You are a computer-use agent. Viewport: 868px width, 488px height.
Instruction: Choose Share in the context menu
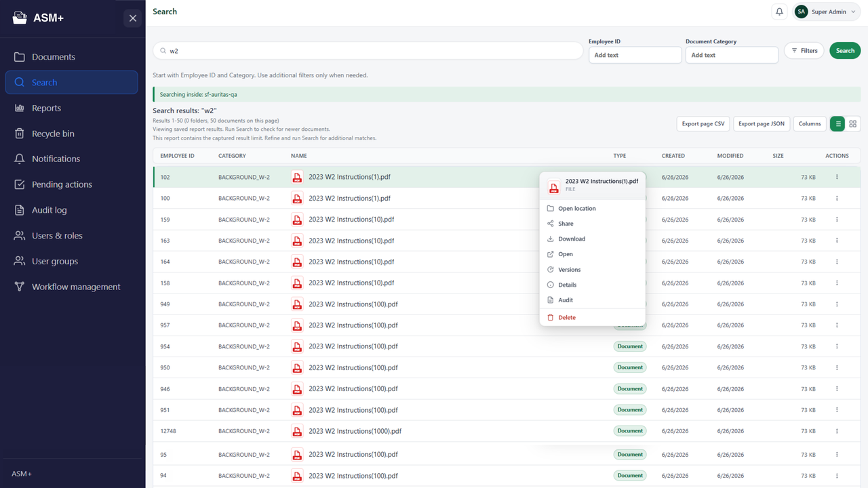coord(592,224)
